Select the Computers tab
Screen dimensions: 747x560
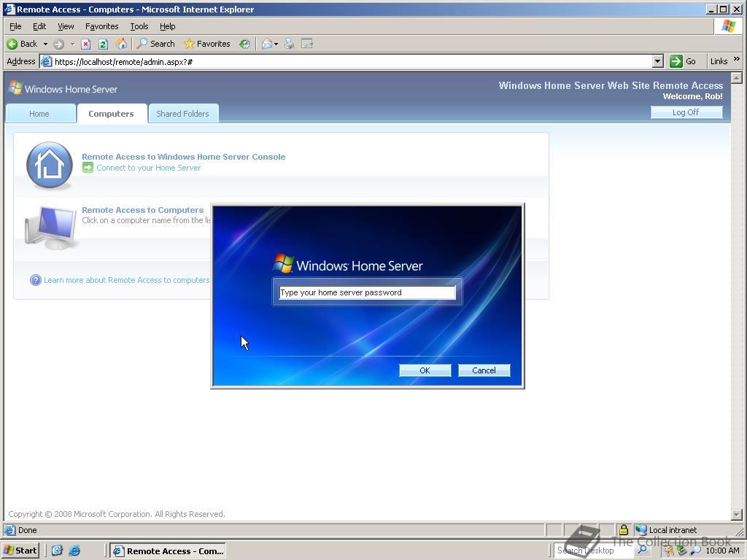111,114
